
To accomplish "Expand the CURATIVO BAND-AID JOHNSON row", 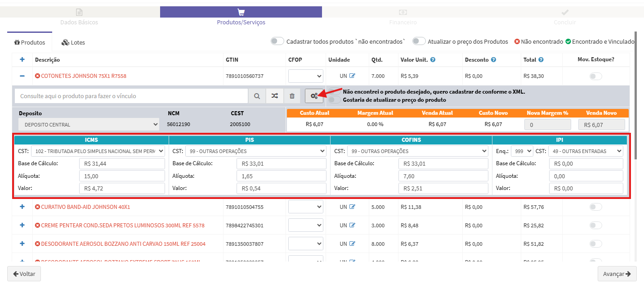I will [22, 207].
